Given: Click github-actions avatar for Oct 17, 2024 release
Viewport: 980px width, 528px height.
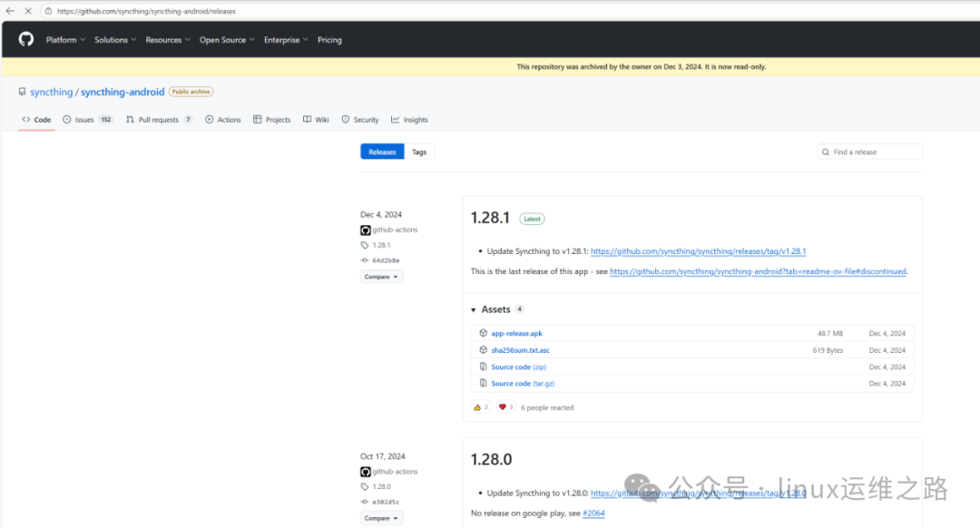Looking at the screenshot, I should 366,472.
